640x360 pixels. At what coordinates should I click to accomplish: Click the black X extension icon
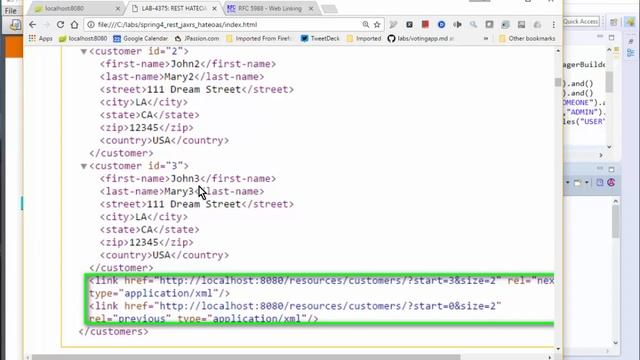(409, 24)
